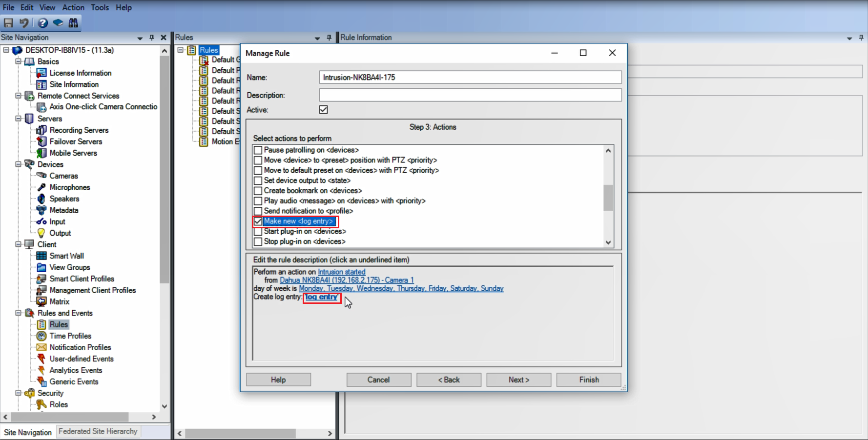Select the Failover Servers icon
This screenshot has width=868, height=440.
tap(41, 141)
